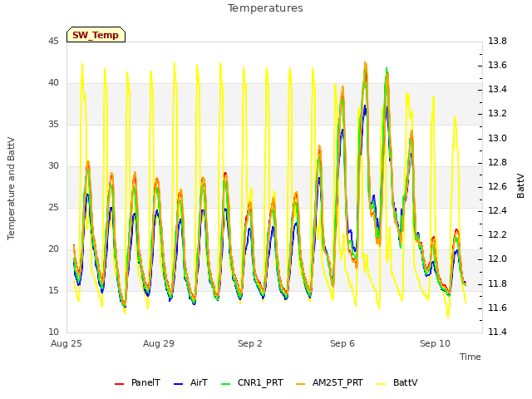Click the Time axis title
The width and height of the screenshot is (532, 399).
coord(470,357)
